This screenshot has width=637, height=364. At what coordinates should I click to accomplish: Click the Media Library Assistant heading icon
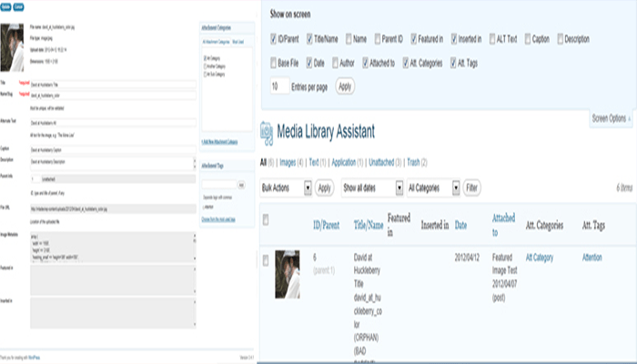tap(267, 133)
